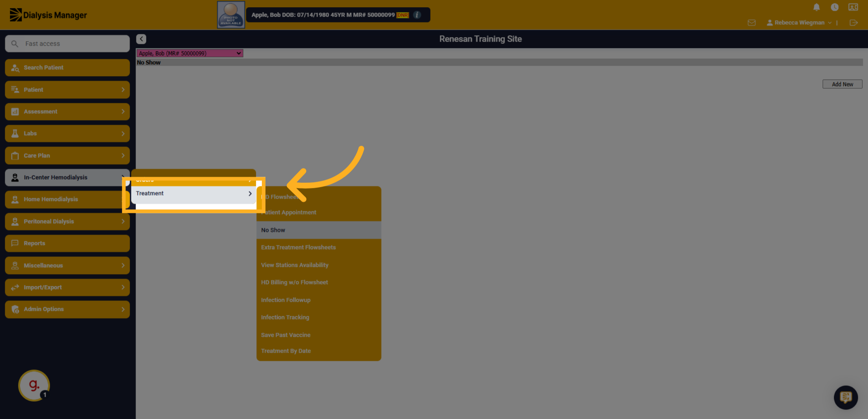Viewport: 868px width, 419px height.
Task: Click the Add New button
Action: [x=842, y=84]
